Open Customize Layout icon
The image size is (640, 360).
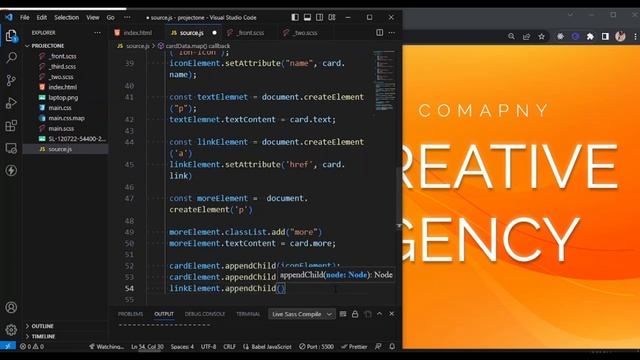point(332,17)
